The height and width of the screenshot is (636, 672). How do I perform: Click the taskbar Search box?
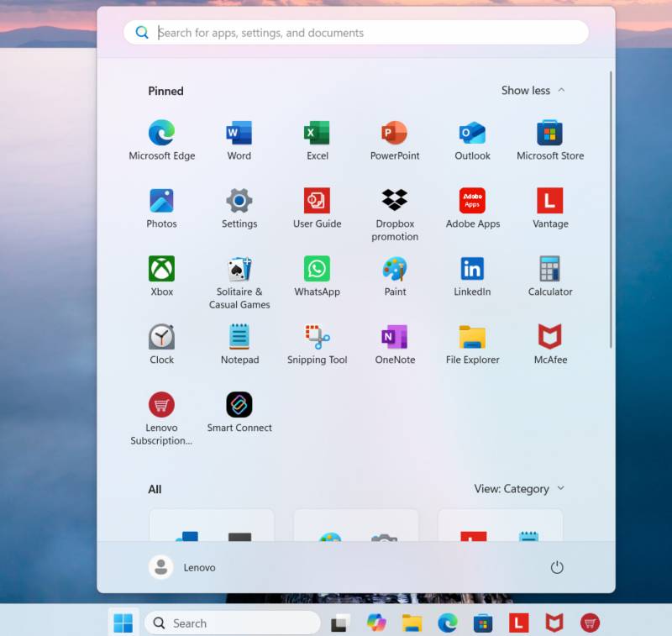pyautogui.click(x=233, y=623)
